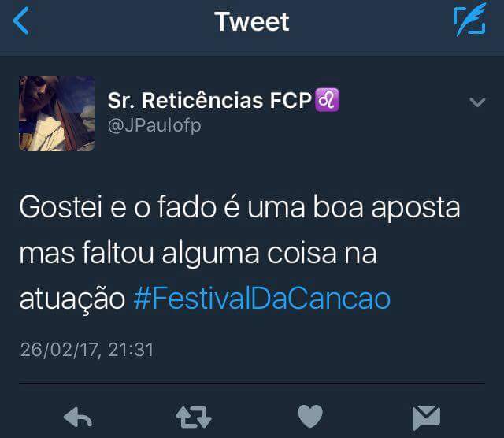Screen dimensions: 504x438
Task: Send tweet via direct message envelope
Action: tap(426, 418)
